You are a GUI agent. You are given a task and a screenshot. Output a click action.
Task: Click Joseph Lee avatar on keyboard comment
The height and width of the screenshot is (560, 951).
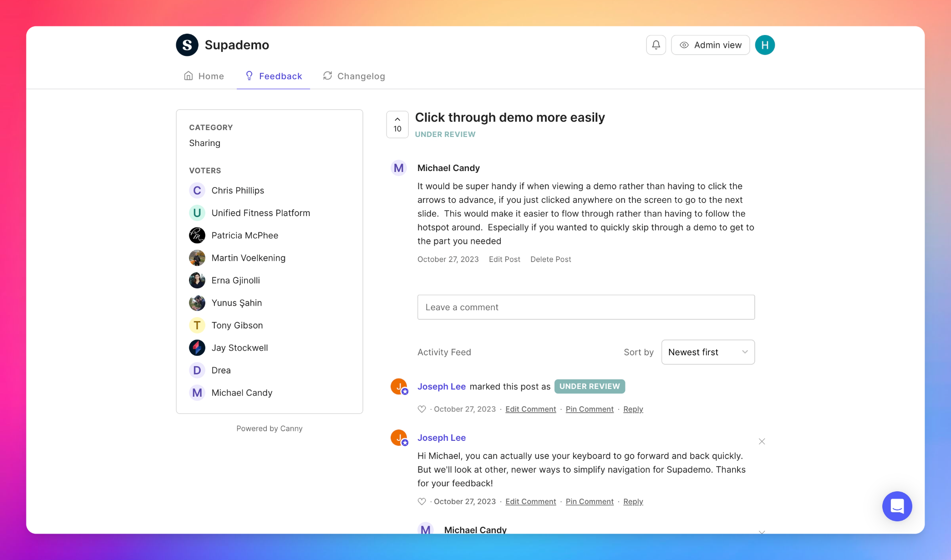pyautogui.click(x=399, y=438)
